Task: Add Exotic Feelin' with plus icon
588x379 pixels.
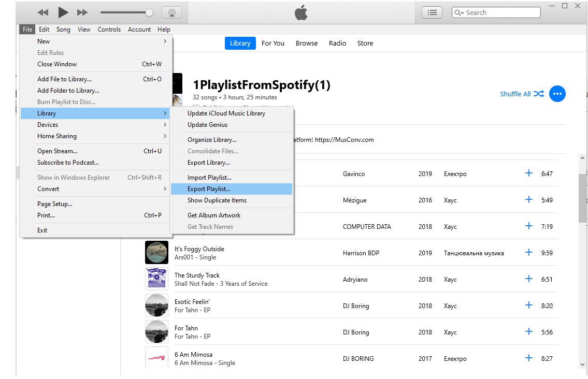Action: tap(529, 305)
